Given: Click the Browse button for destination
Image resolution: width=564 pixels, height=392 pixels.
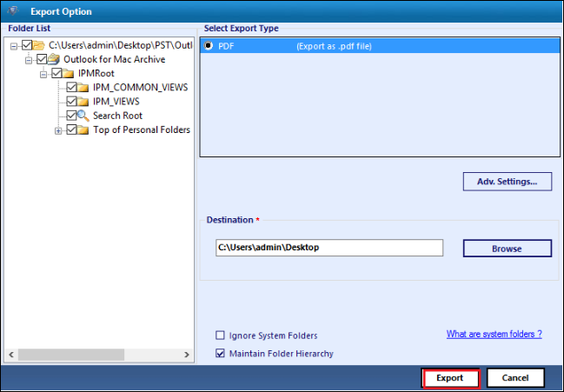Looking at the screenshot, I should [508, 249].
